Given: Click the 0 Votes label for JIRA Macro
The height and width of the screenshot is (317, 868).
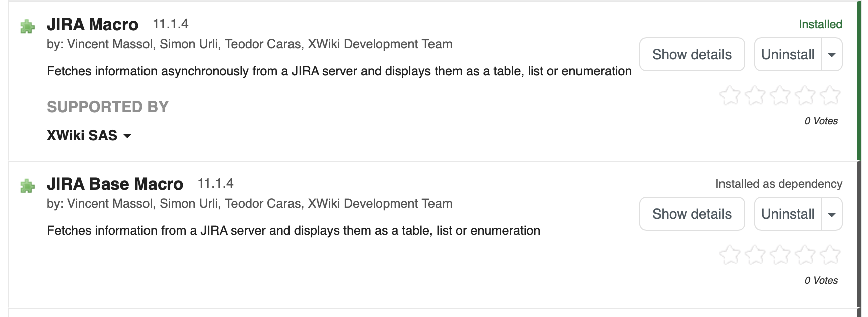Looking at the screenshot, I should point(821,121).
